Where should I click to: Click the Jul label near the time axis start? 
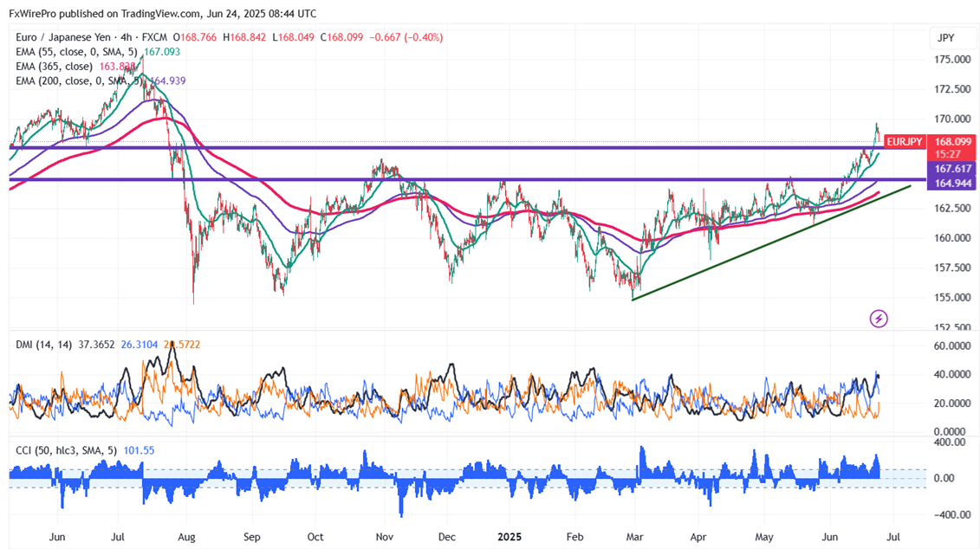[x=118, y=537]
